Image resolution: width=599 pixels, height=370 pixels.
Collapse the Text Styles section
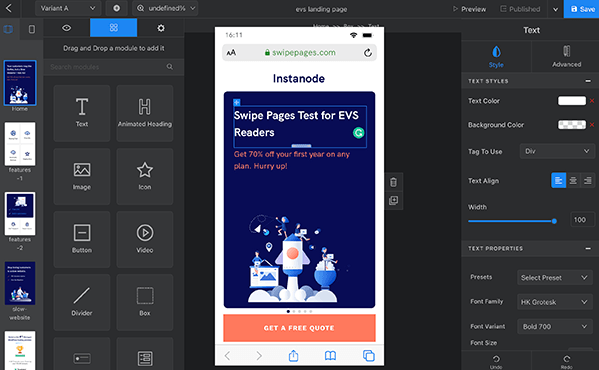[x=588, y=81]
